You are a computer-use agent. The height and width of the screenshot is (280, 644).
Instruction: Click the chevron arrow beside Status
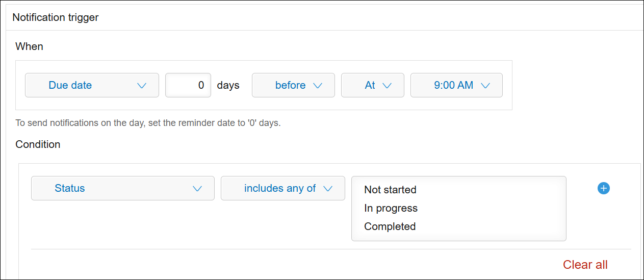197,189
